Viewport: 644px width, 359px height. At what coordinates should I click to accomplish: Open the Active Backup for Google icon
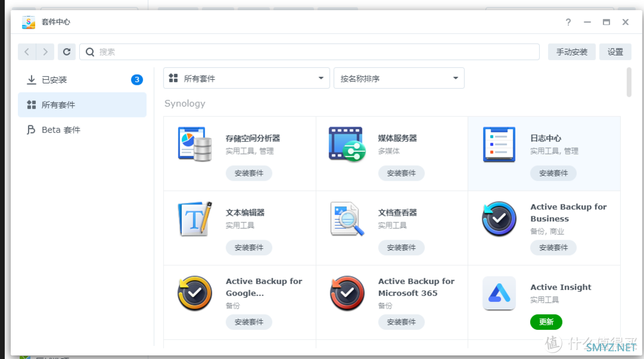tap(194, 293)
